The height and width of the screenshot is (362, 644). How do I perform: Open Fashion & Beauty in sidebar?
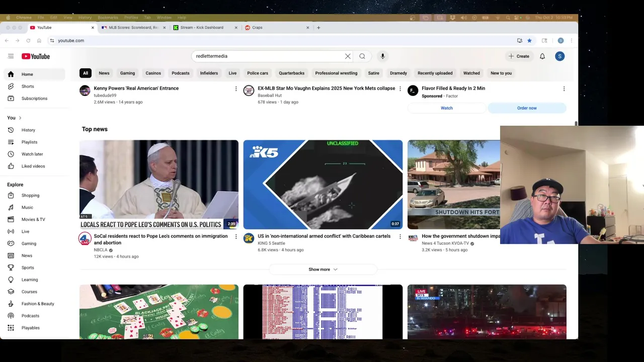pos(34,304)
